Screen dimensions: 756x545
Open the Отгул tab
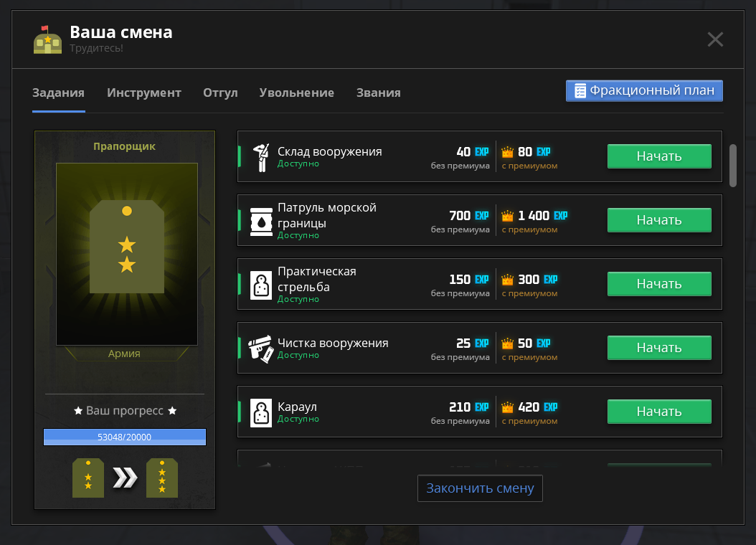tap(220, 93)
